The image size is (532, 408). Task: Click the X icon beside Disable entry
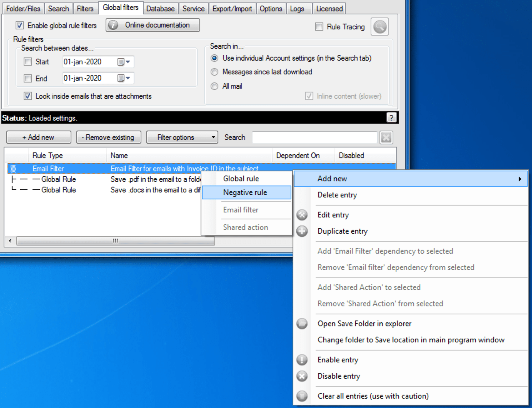pyautogui.click(x=302, y=376)
